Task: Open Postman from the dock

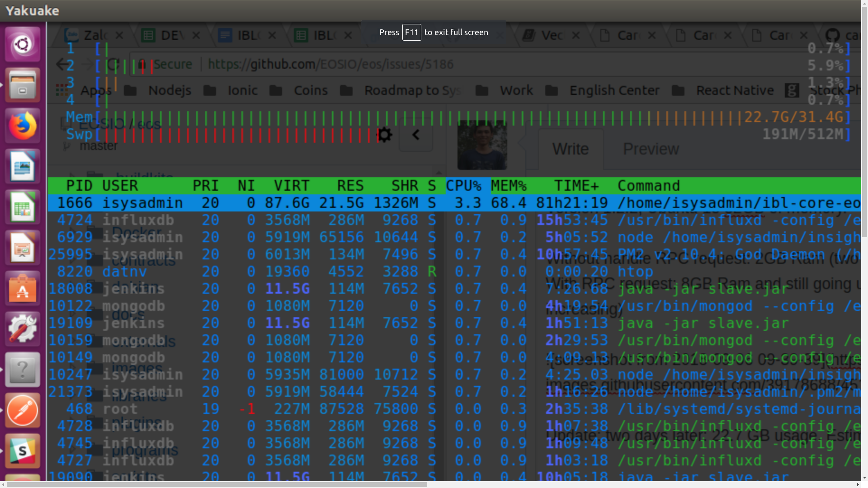Action: [22, 410]
